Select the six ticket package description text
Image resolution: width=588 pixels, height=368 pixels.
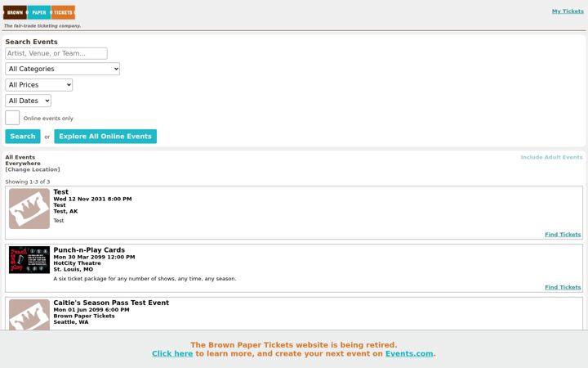145,279
